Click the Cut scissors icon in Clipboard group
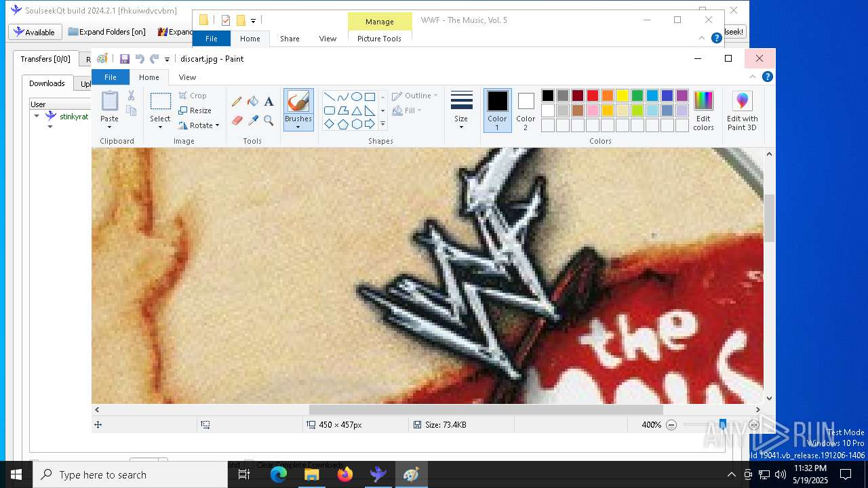The width and height of the screenshot is (868, 488). click(131, 96)
